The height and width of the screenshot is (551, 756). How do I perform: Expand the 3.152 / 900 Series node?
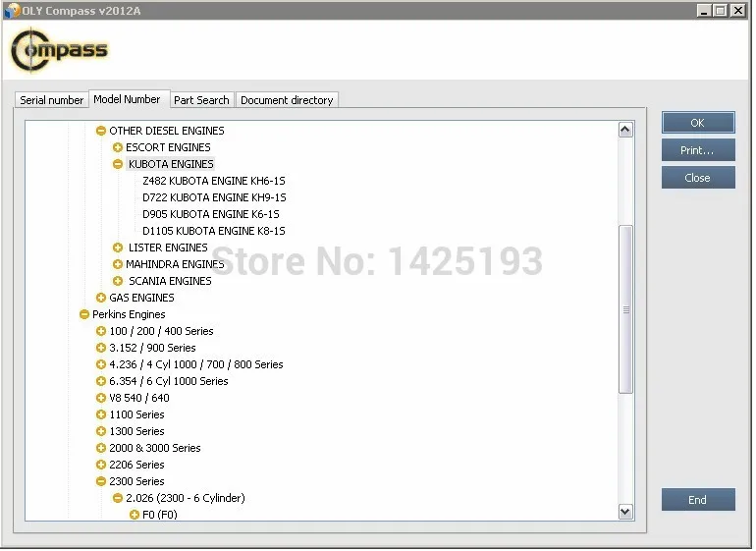(101, 348)
